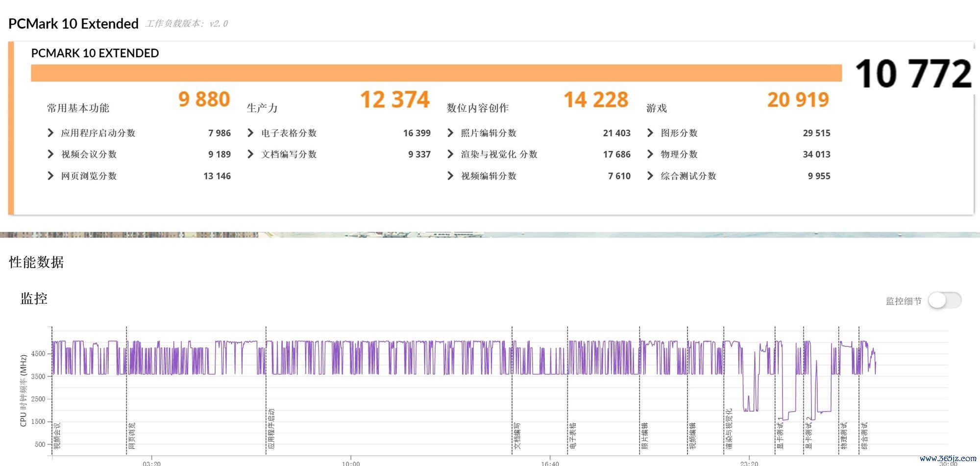
Task: Toggle the 监控细节 switch
Action: [945, 300]
